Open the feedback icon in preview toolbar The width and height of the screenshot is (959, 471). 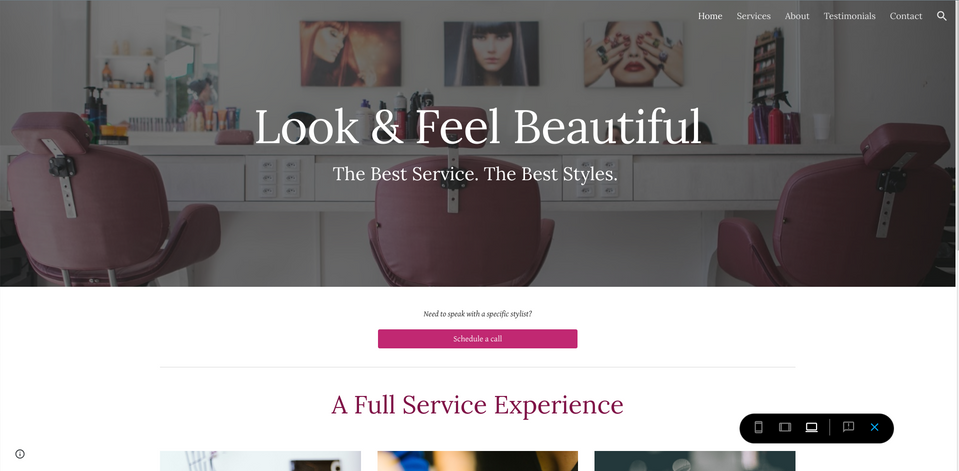pyautogui.click(x=848, y=427)
